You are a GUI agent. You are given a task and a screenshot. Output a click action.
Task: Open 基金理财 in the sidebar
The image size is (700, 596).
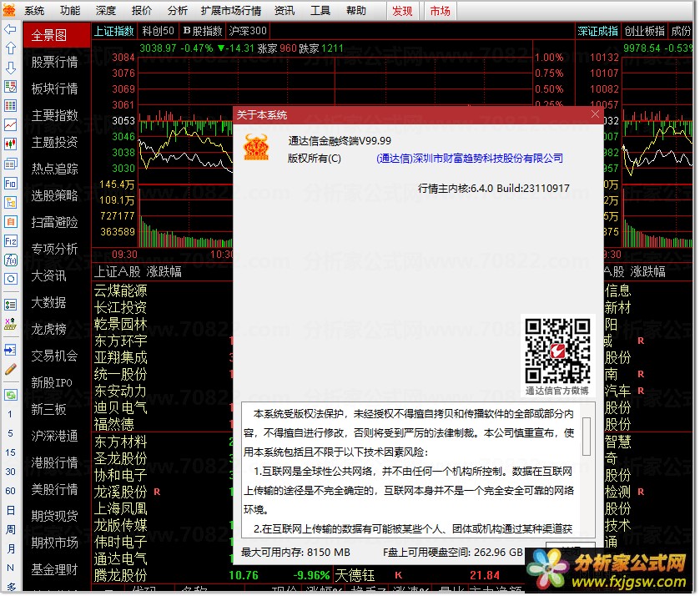tap(54, 569)
